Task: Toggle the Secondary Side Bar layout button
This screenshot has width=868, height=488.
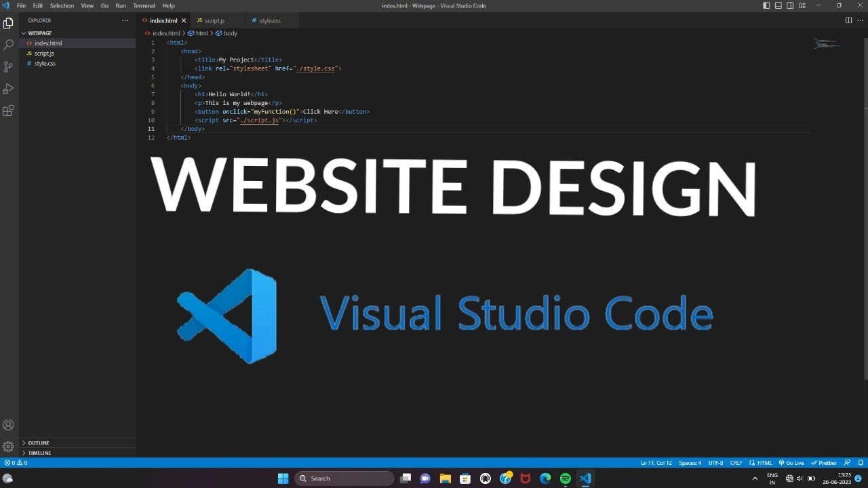Action: [791, 5]
